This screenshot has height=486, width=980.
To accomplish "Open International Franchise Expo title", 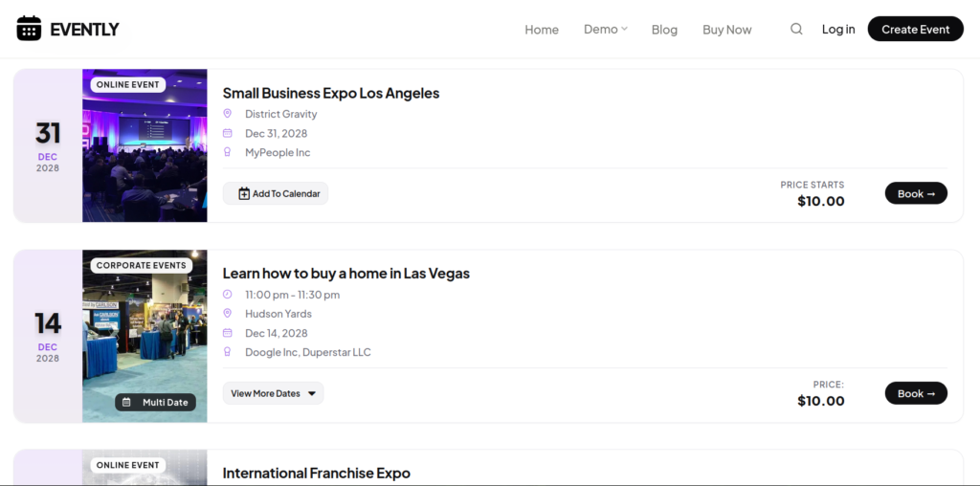I will 316,473.
